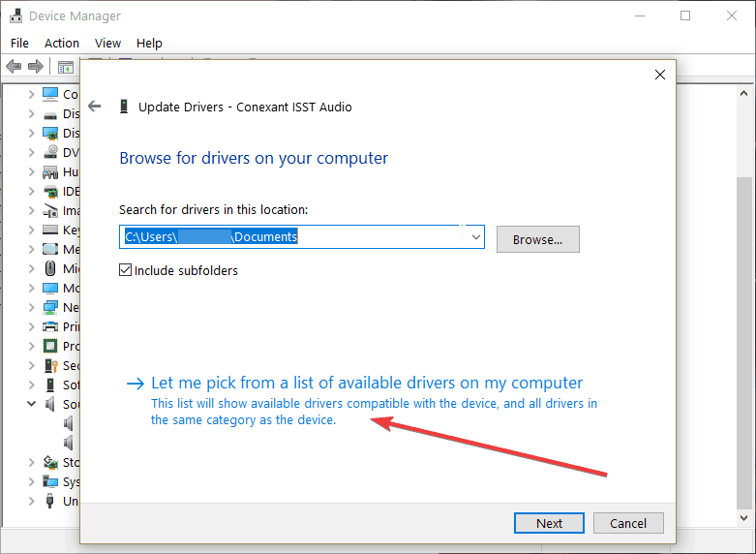Image resolution: width=756 pixels, height=554 pixels.
Task: Select the Imaging devices icon
Action: coord(50,210)
